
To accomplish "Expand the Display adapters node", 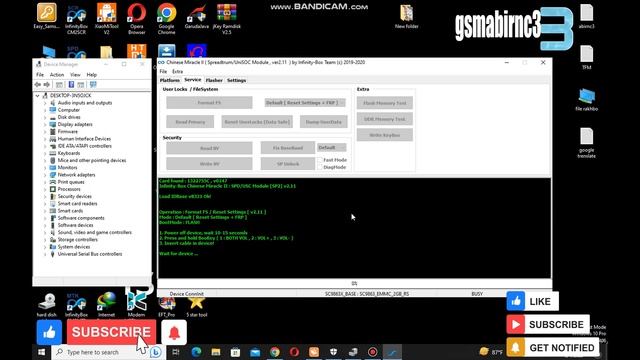I will pyautogui.click(x=45, y=124).
